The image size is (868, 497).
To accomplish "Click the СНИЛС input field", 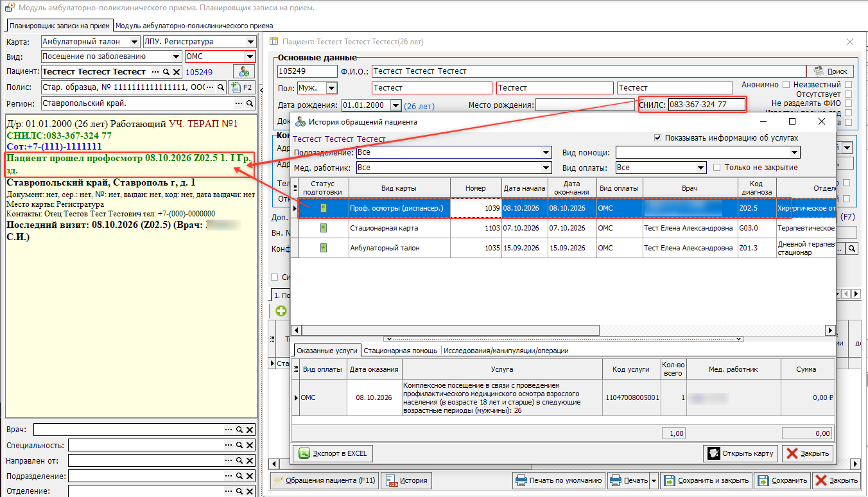I will coord(707,105).
